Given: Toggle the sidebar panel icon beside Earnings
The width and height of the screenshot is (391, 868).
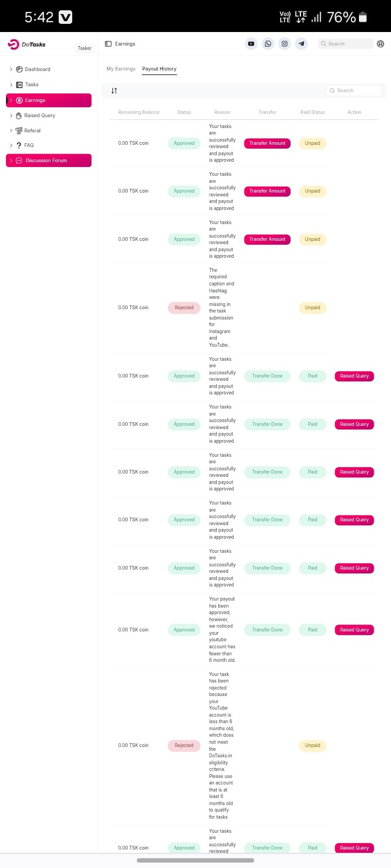Looking at the screenshot, I should 108,44.
